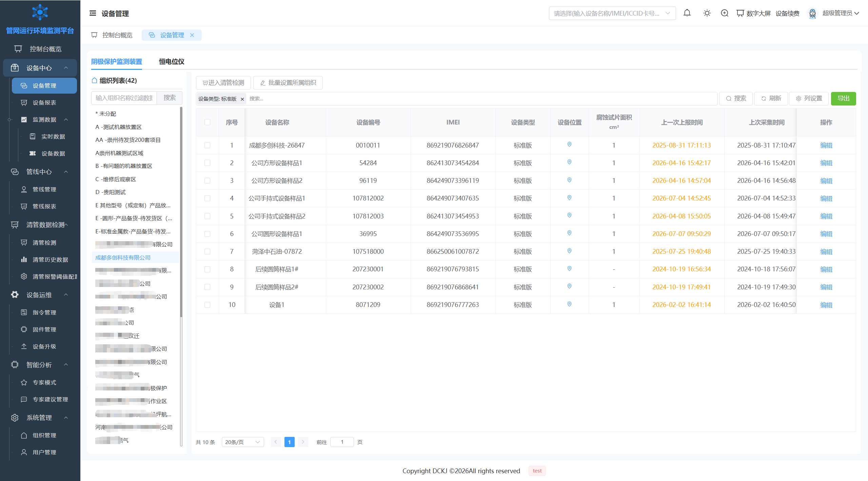Collapse 管线中心 sidebar group
Viewport: 868px width, 481px height.
tap(40, 172)
